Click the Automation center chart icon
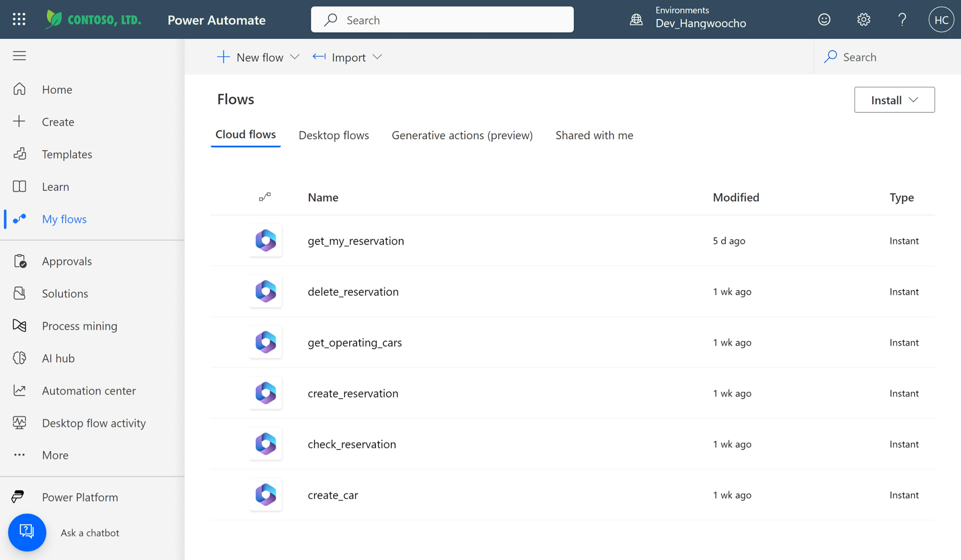961x560 pixels. 19,390
